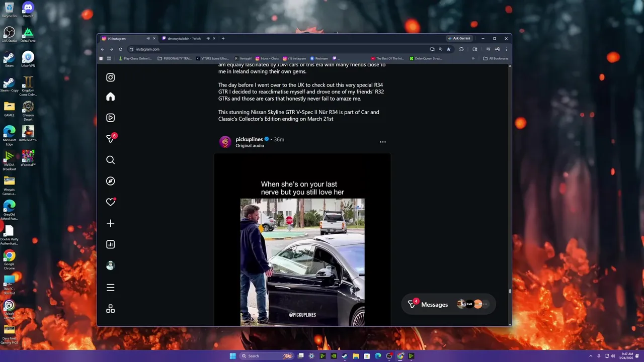
Task: Open PERSONALITY TRAI... bookmark folder
Action: click(x=175, y=58)
